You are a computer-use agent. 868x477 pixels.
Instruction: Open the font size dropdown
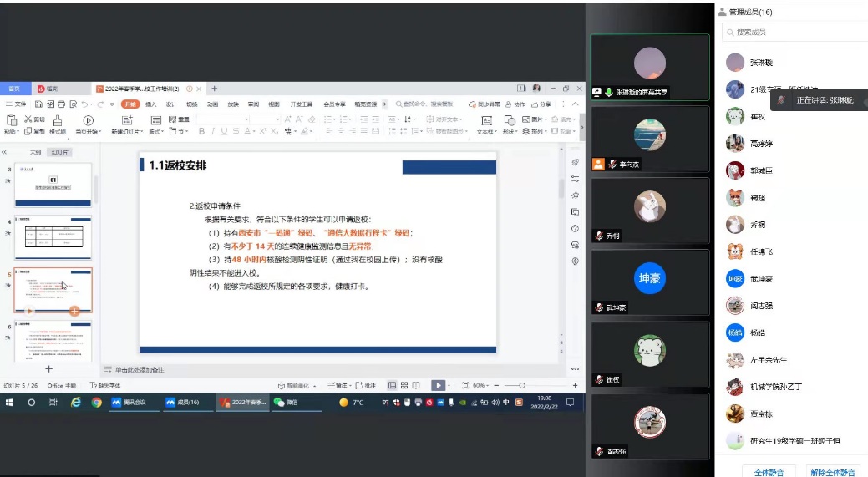(x=276, y=119)
